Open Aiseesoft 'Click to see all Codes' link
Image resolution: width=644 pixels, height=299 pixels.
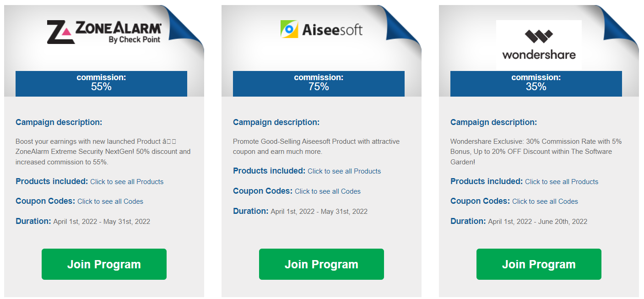point(328,191)
